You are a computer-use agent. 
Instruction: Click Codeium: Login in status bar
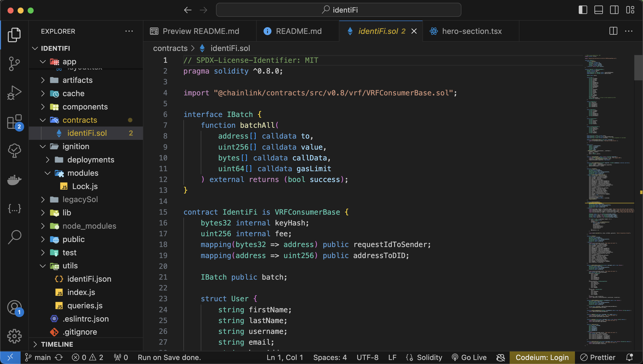pyautogui.click(x=542, y=357)
